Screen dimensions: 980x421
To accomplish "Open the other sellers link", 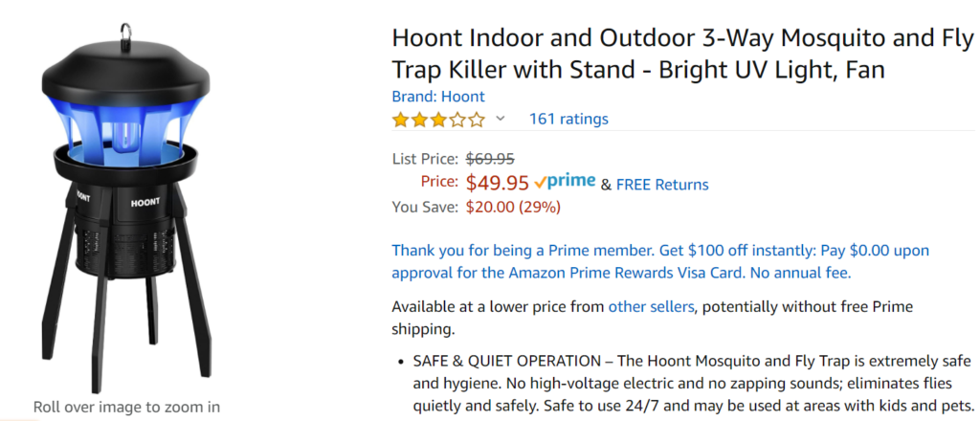I will point(651,307).
